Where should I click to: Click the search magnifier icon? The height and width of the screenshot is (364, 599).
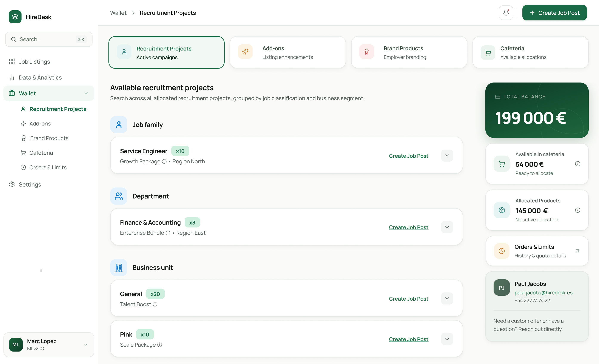coord(14,39)
